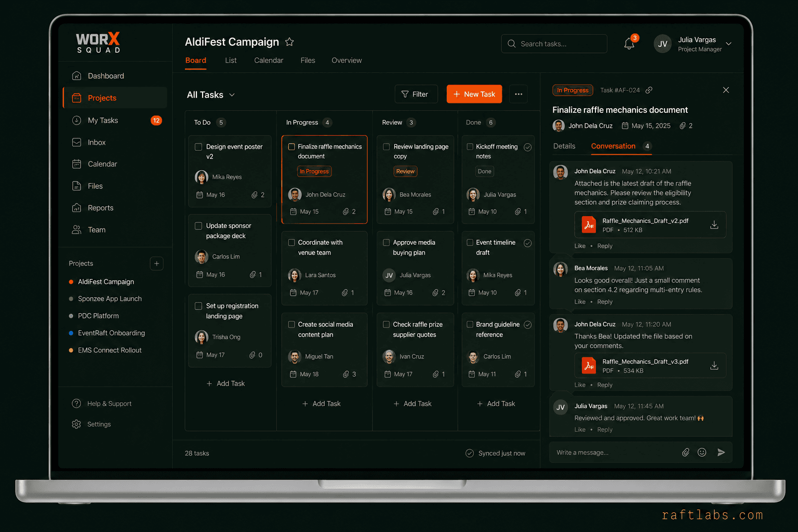
Task: Open the more options ellipsis menu
Action: click(x=518, y=94)
